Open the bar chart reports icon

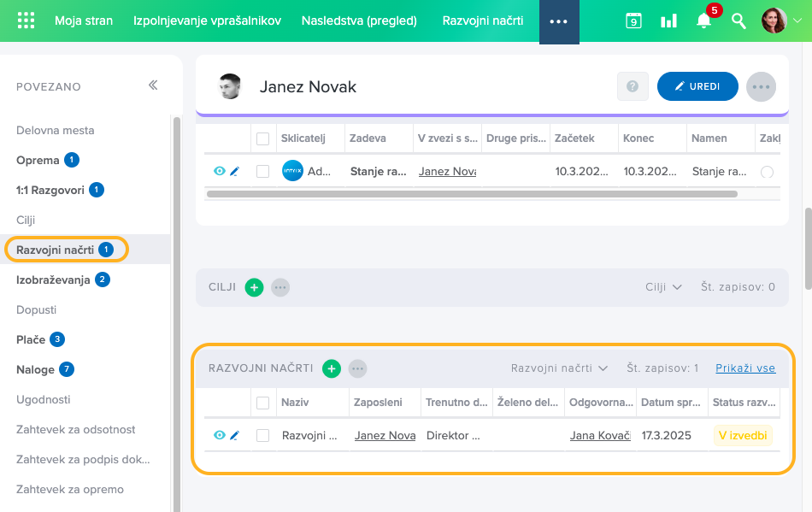[668, 21]
